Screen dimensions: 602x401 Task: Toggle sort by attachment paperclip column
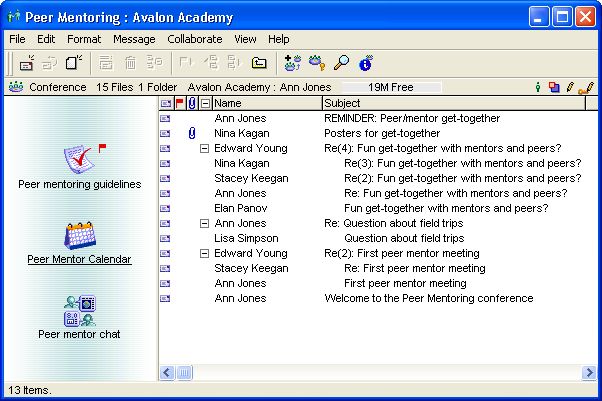[x=191, y=103]
